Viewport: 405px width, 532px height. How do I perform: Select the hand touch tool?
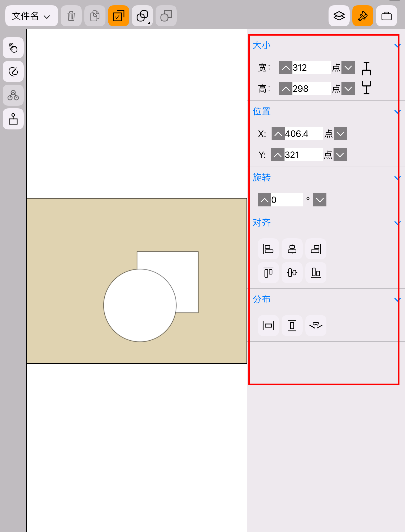[13, 48]
